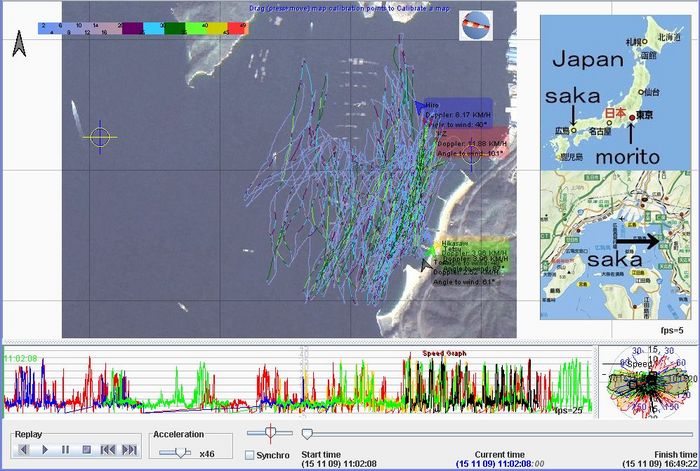The width and height of the screenshot is (700, 471).
Task: Click the saka local map image
Action: 616,245
